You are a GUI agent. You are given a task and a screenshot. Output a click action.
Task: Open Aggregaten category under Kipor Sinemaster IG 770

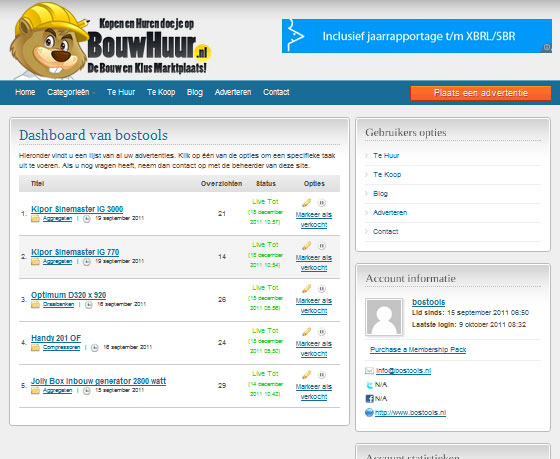tap(58, 261)
